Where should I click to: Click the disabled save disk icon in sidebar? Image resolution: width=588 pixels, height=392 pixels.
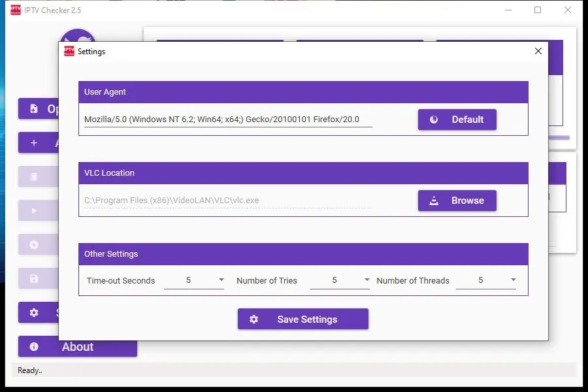[x=34, y=279]
